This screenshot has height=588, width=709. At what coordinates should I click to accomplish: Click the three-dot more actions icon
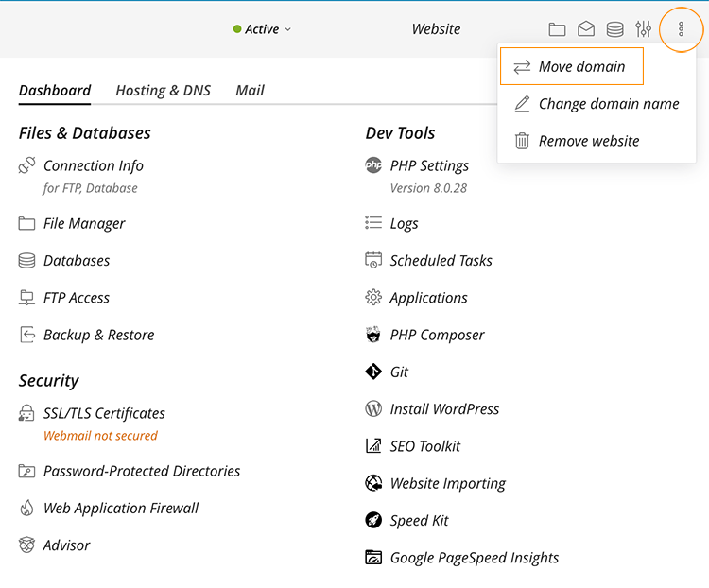[682, 29]
